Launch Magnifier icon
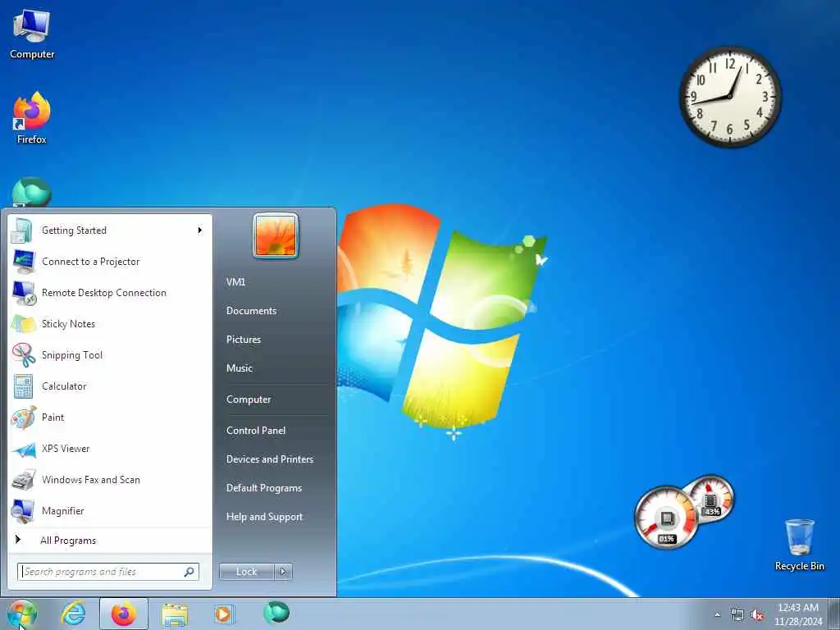840x630 pixels. pos(24,511)
